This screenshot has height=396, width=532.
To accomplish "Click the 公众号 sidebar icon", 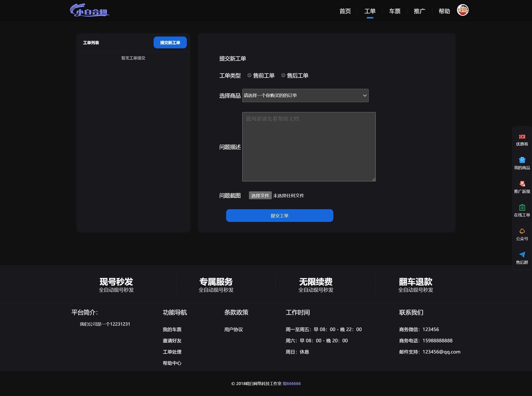I will click(x=522, y=231).
